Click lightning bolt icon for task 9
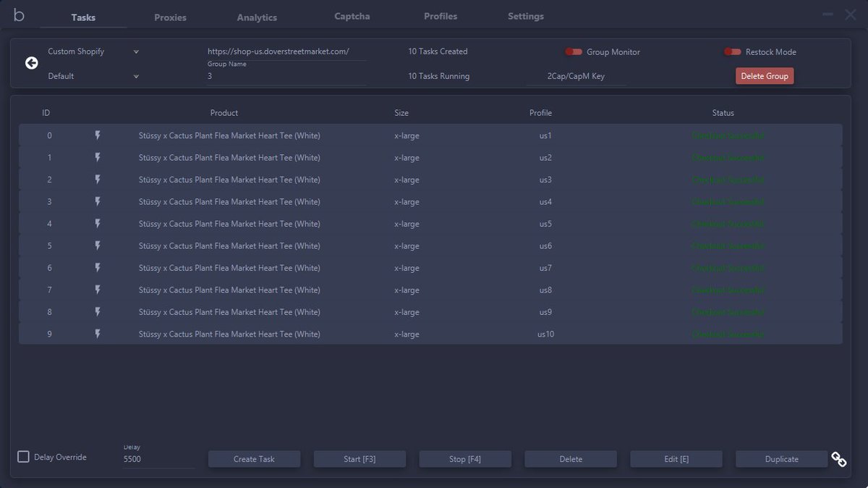Screen dimensions: 868x488 click(x=98, y=334)
